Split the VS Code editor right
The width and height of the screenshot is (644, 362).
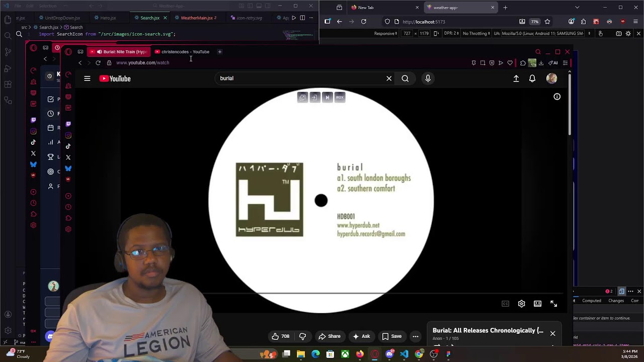point(302,18)
